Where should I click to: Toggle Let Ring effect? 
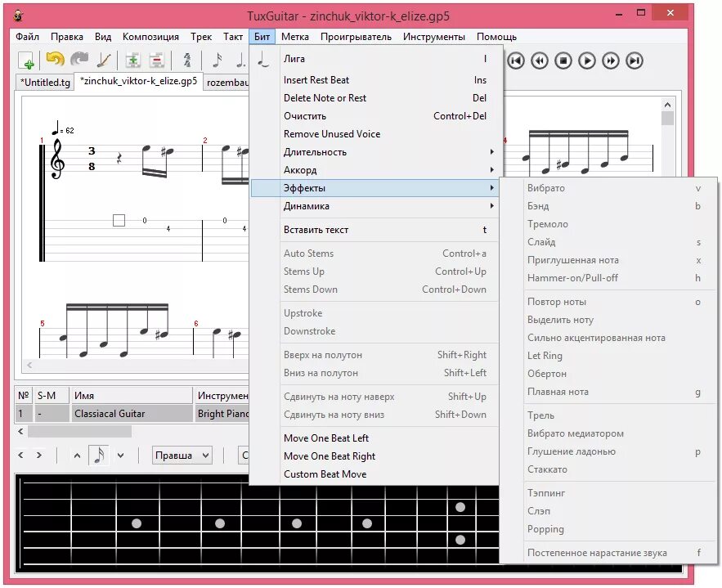(x=608, y=356)
